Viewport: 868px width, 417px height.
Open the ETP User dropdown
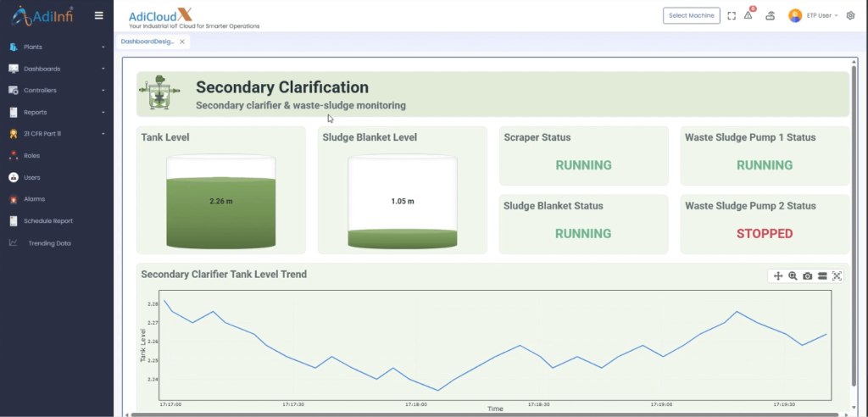822,15
